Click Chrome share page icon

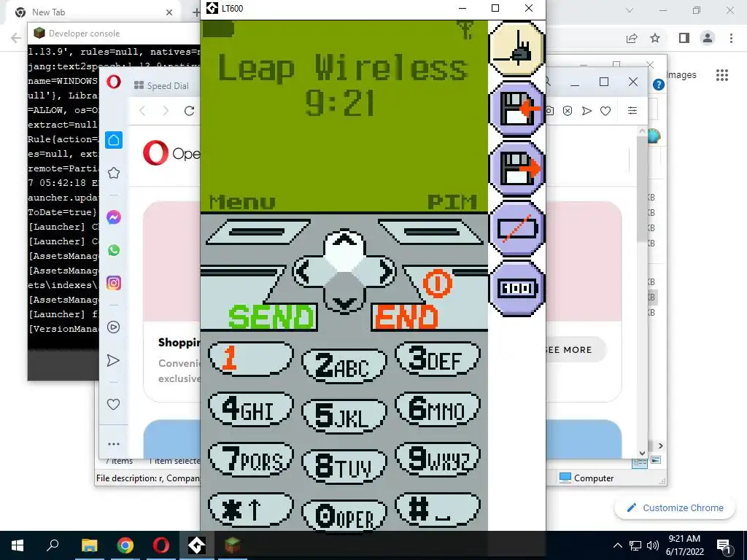632,38
